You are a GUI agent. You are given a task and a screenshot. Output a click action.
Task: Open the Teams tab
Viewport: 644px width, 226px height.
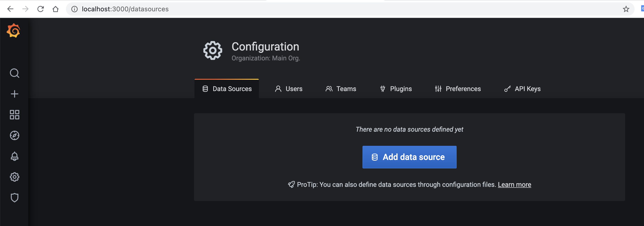341,89
